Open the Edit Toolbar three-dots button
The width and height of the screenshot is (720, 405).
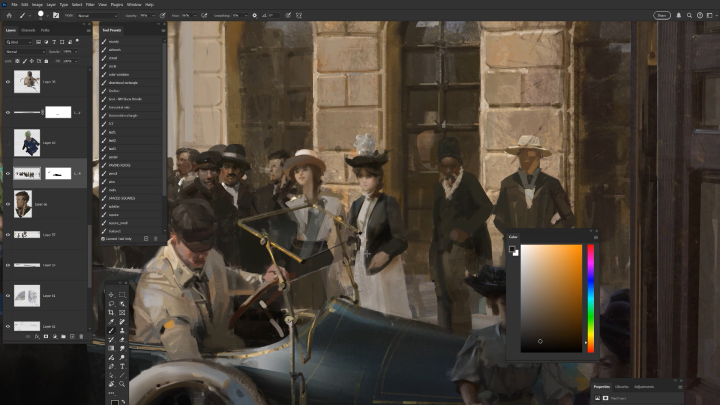click(111, 393)
